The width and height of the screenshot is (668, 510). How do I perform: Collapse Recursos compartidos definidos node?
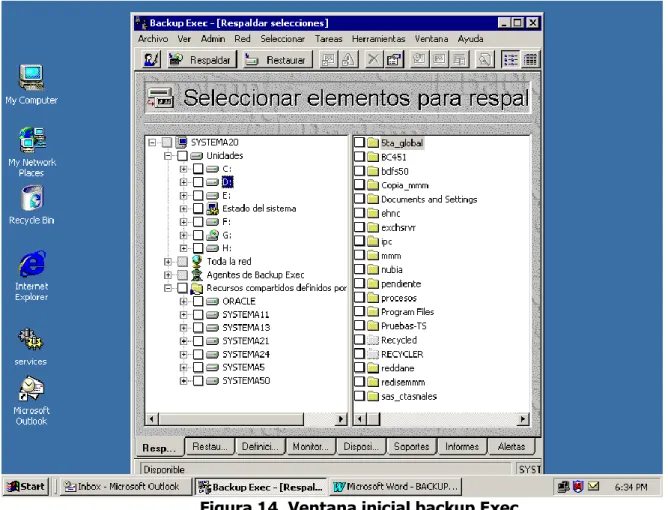click(x=168, y=288)
